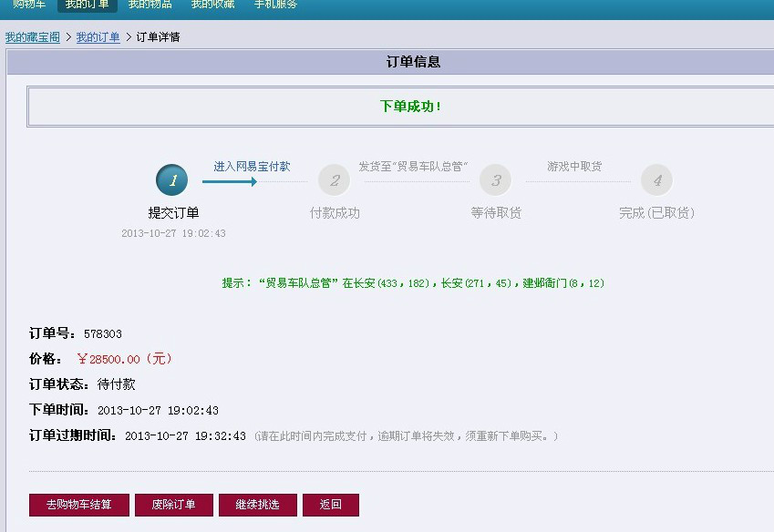Viewport: 774px width, 532px height.
Task: Click the 订单信息 section header
Action: (x=413, y=62)
